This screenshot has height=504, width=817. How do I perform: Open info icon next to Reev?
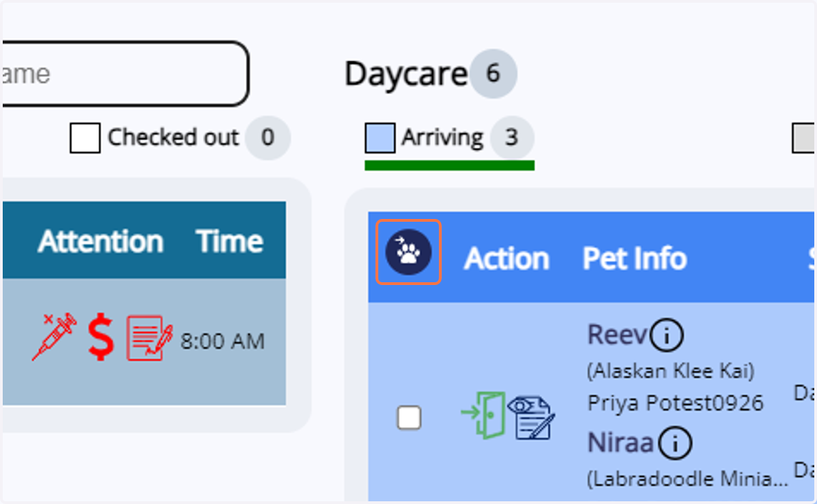tap(667, 335)
